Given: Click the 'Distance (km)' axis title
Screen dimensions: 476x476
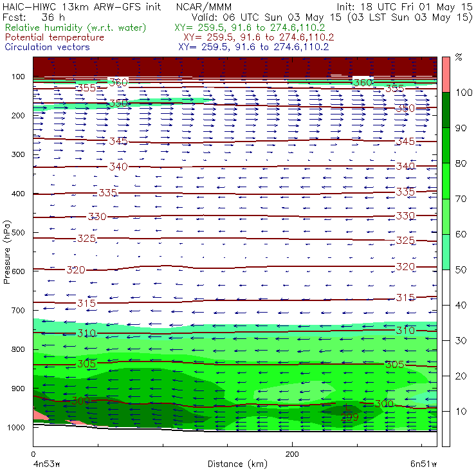Looking at the screenshot, I should click(238, 464).
